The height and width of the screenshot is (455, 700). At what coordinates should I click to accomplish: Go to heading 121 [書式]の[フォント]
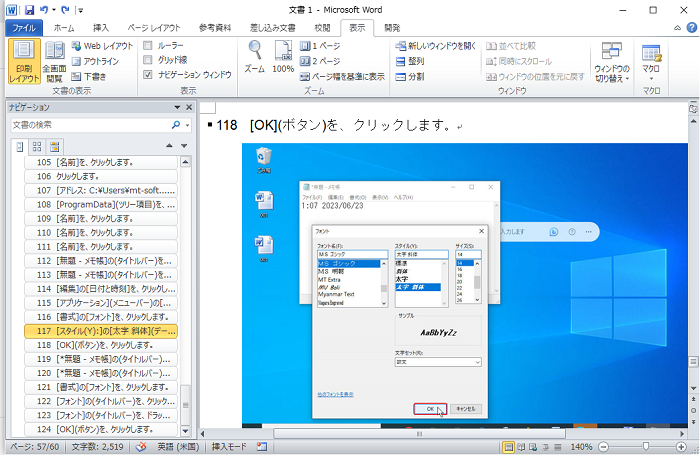(101, 387)
